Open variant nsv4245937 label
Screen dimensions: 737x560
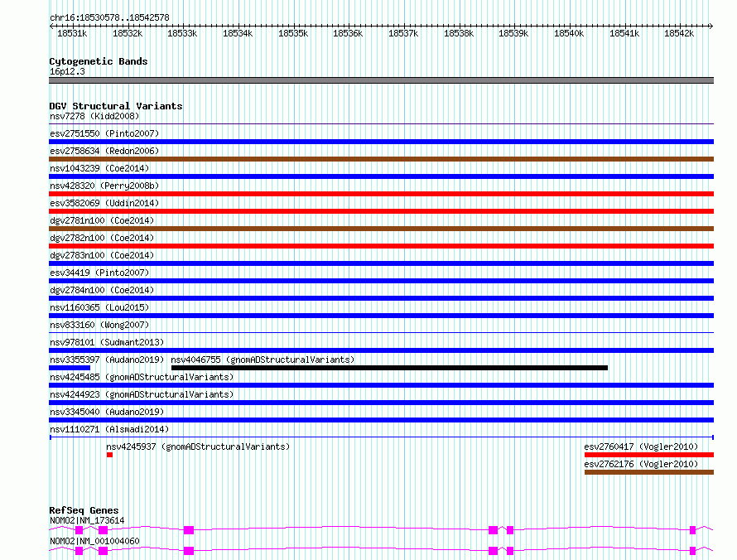tap(198, 447)
